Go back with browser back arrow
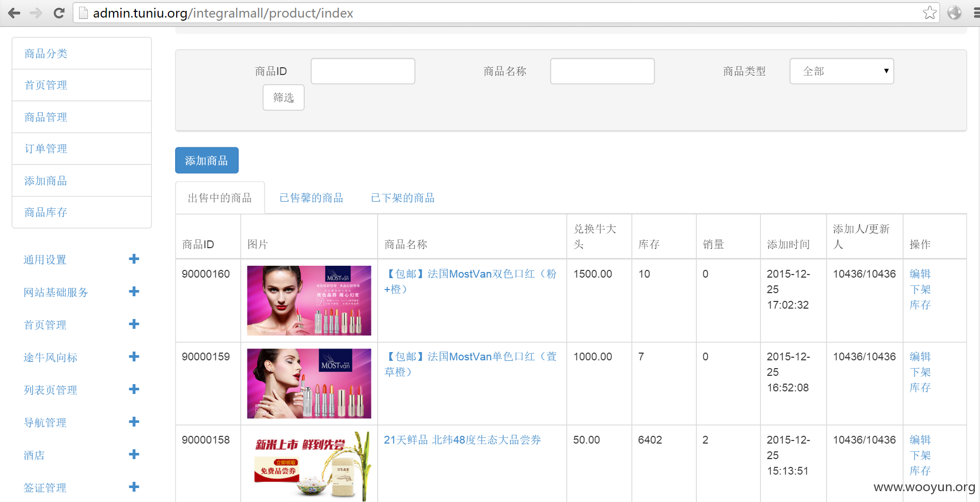The image size is (980, 502). click(14, 13)
